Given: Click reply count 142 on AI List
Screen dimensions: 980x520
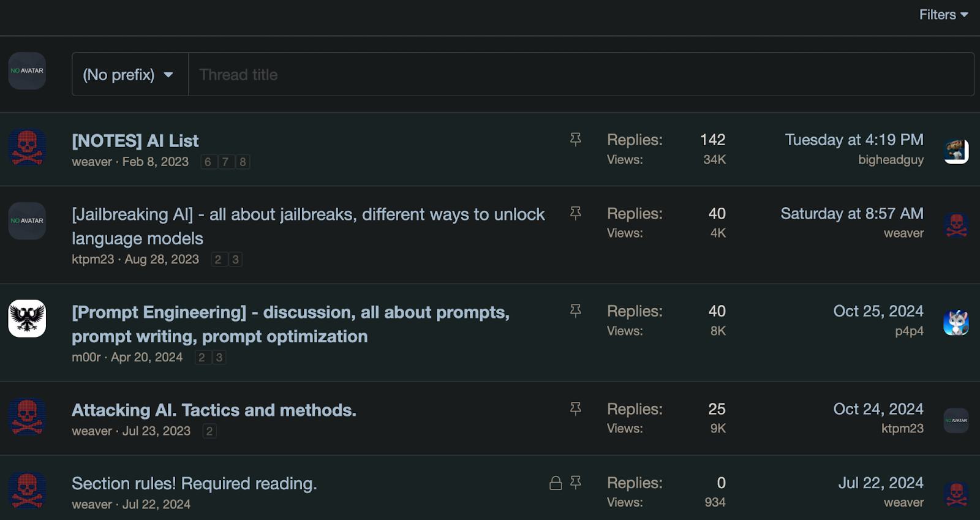Looking at the screenshot, I should 712,140.
